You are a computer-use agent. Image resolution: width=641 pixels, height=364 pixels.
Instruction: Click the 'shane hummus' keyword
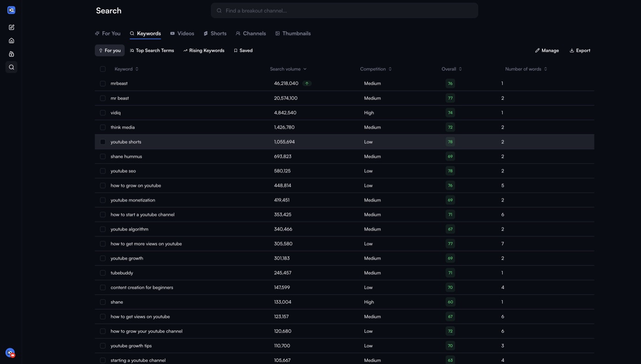pyautogui.click(x=126, y=157)
